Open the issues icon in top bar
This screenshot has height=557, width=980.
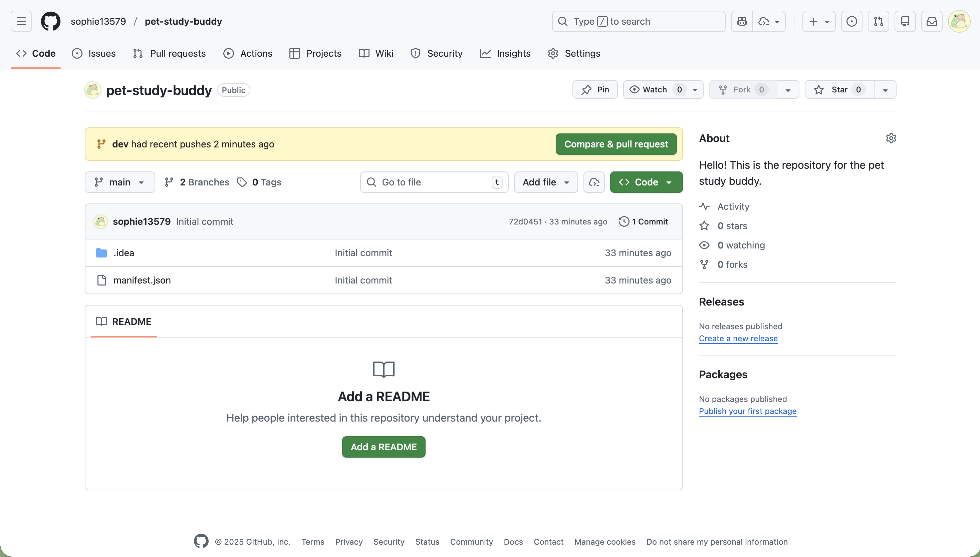click(x=851, y=21)
